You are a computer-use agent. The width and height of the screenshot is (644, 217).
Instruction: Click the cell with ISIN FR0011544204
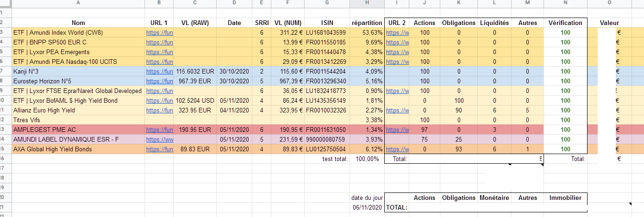(327, 72)
